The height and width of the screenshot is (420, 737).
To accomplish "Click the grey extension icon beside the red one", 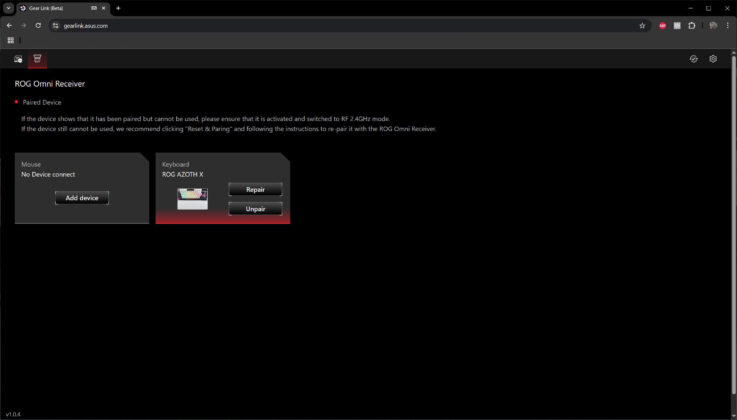I will pyautogui.click(x=677, y=26).
